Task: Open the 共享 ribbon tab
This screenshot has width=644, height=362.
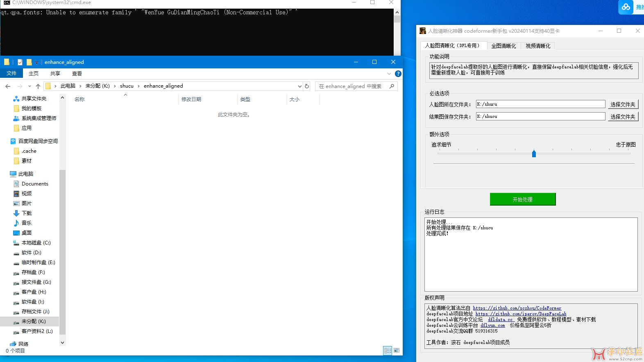Action: point(55,73)
